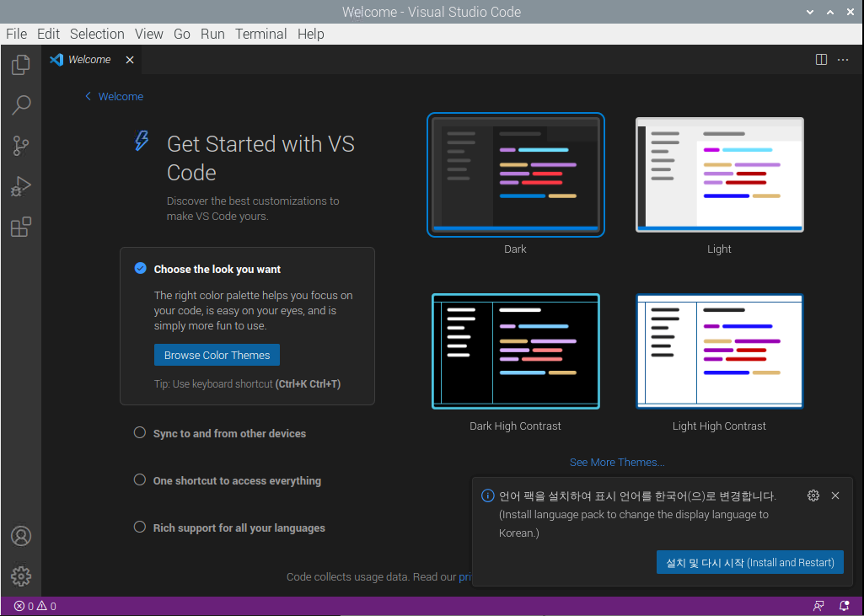This screenshot has height=616, width=864.
Task: Select the Dark High Contrast theme preview
Action: (x=516, y=351)
